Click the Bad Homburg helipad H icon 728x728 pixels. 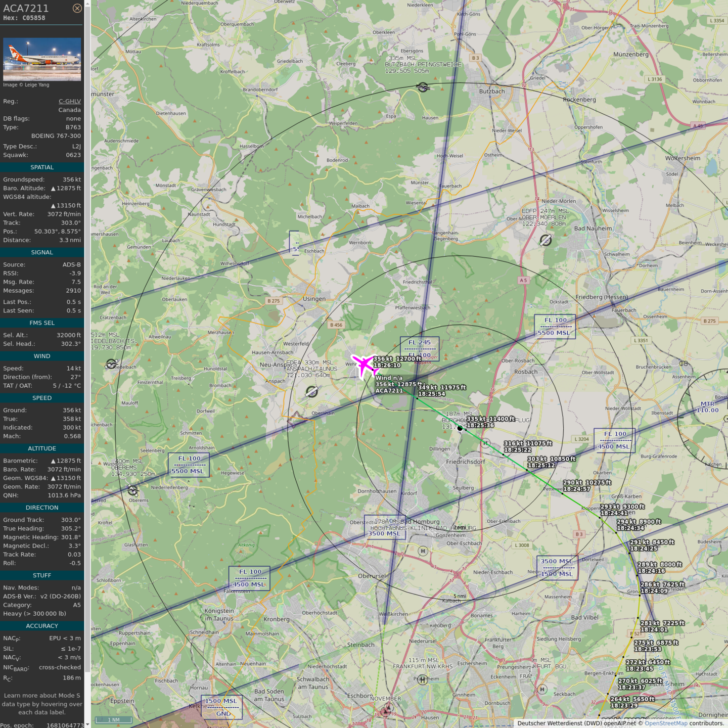(x=423, y=551)
